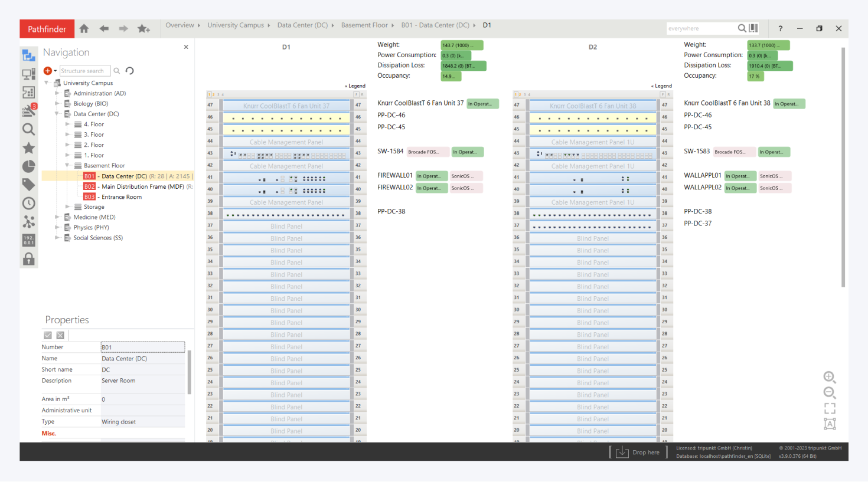
Task: Click the green Weight indicator for D1
Action: [x=462, y=45]
